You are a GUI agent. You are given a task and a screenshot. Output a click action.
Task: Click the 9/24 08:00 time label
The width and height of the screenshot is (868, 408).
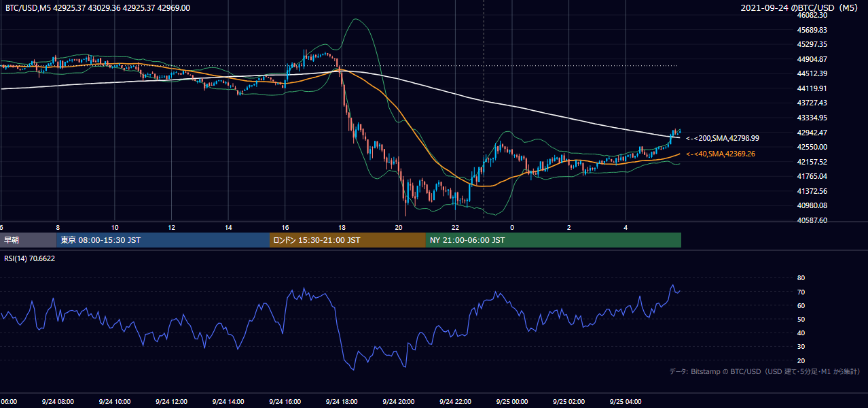tap(57, 402)
